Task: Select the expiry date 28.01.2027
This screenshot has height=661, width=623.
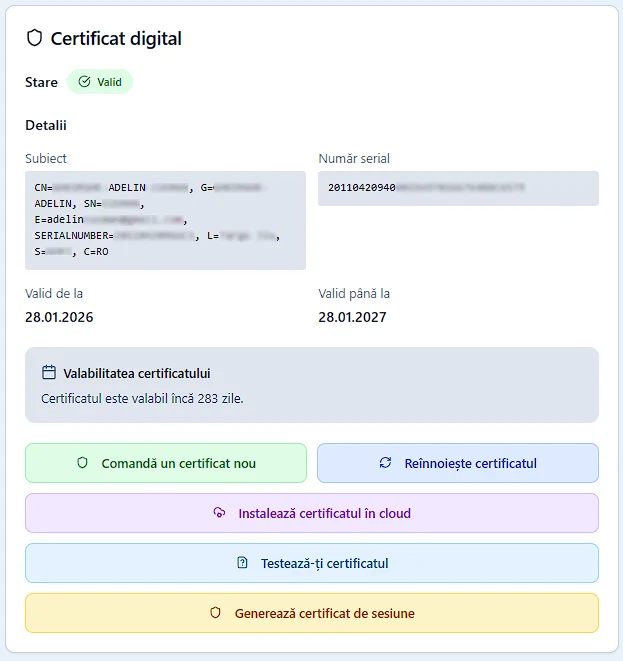Action: 352,317
